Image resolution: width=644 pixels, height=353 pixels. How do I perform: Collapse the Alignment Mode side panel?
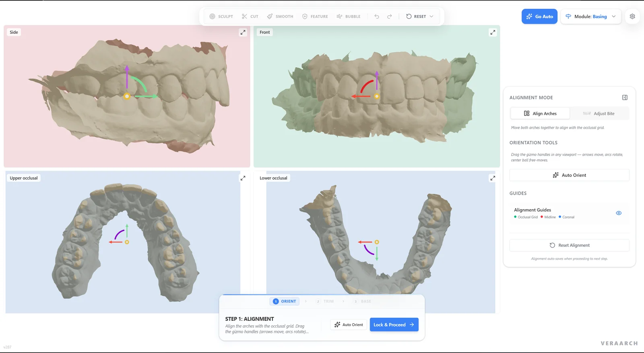[625, 98]
